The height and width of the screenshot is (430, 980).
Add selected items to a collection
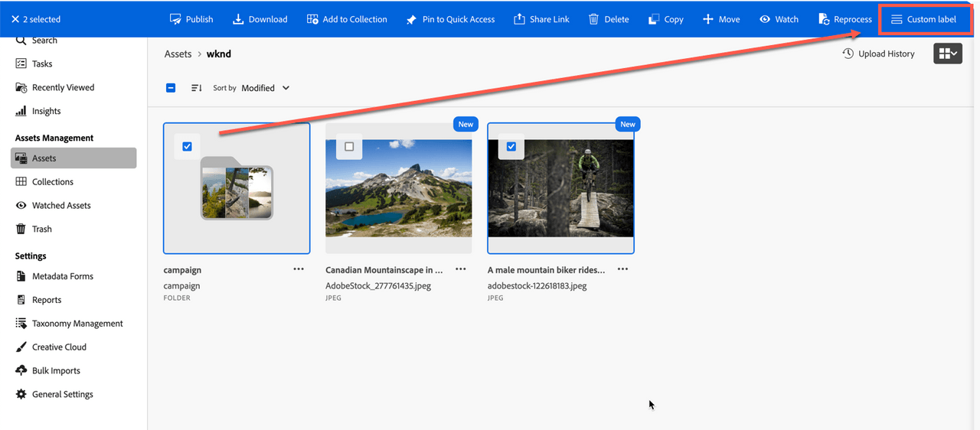347,19
